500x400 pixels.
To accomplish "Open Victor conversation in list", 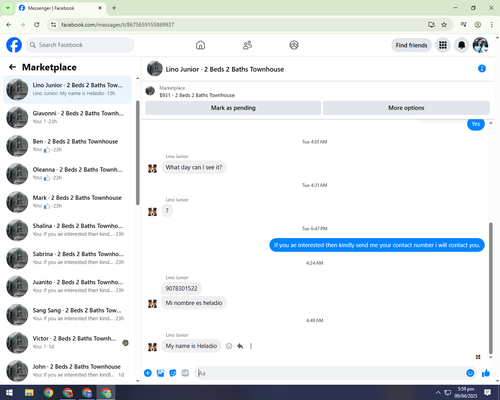I will (x=68, y=343).
